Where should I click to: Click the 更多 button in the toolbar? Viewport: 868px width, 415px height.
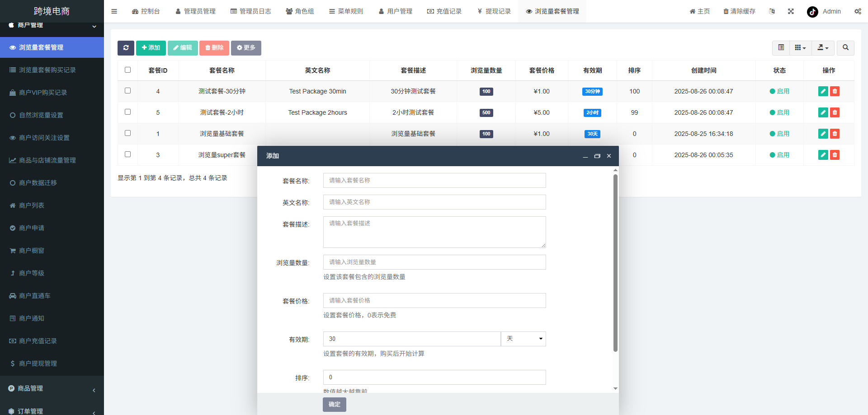pos(246,48)
